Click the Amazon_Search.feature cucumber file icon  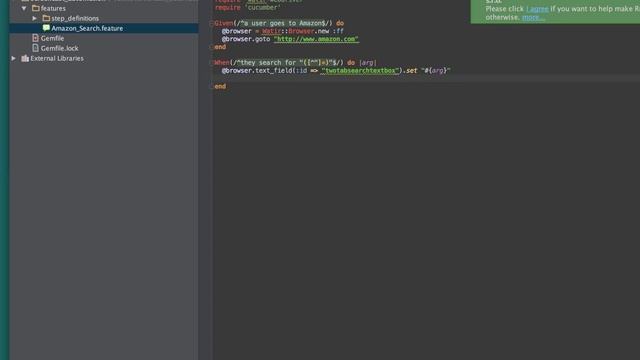(46, 28)
